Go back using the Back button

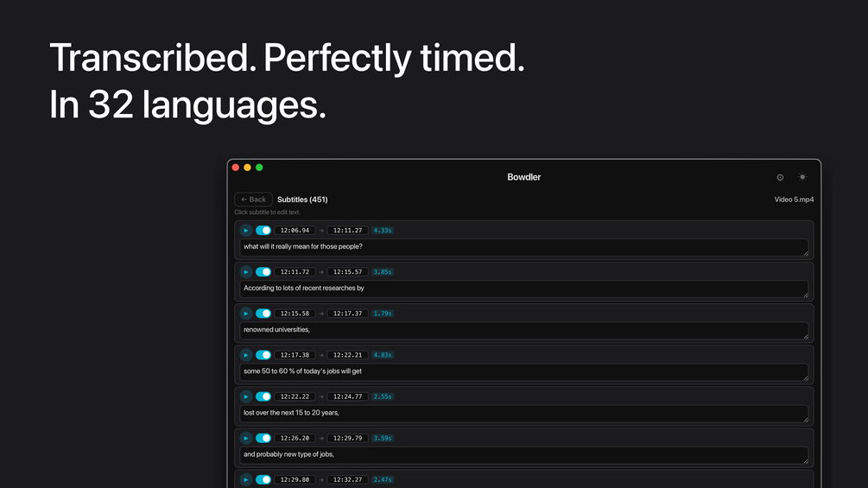pyautogui.click(x=254, y=200)
